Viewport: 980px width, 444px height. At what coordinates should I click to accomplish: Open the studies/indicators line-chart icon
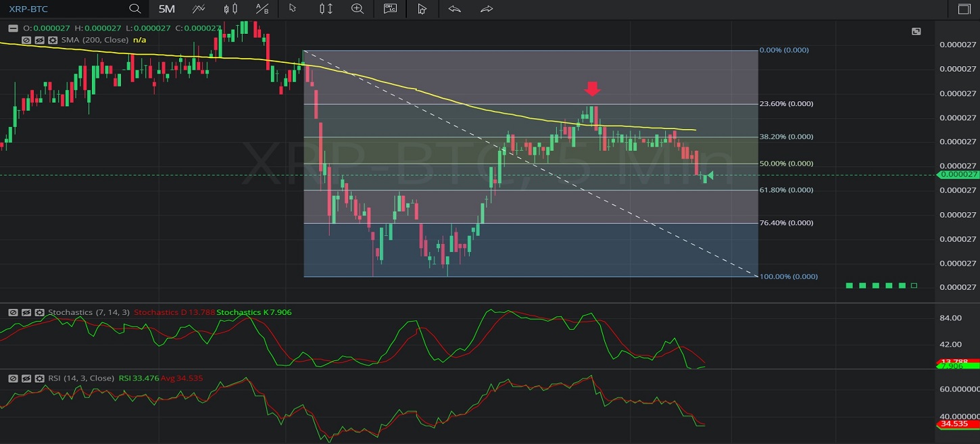[199, 9]
